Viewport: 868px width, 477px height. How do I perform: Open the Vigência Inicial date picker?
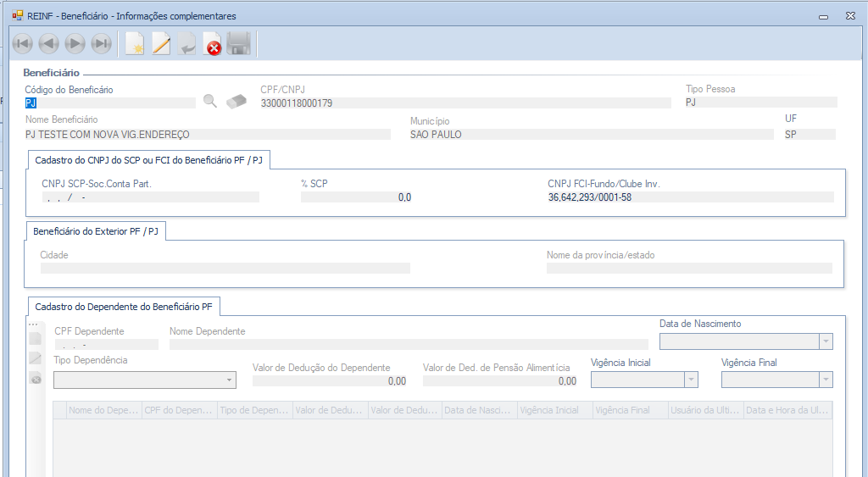pos(691,380)
